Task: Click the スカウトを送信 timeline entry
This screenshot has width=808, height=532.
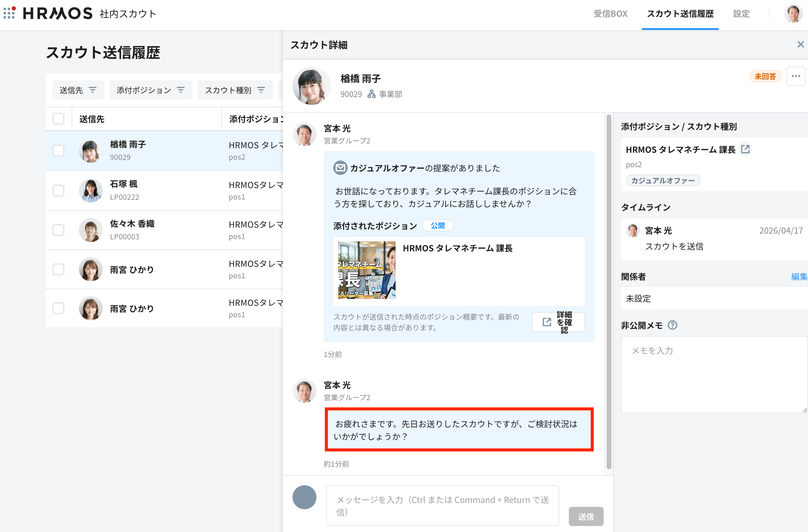Action: (x=674, y=246)
